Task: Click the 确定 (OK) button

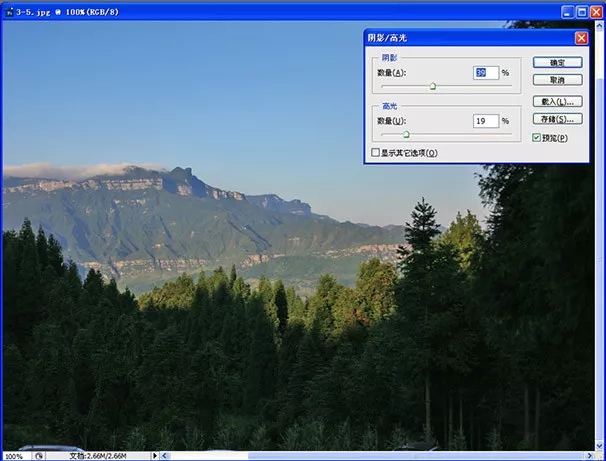Action: pyautogui.click(x=557, y=62)
